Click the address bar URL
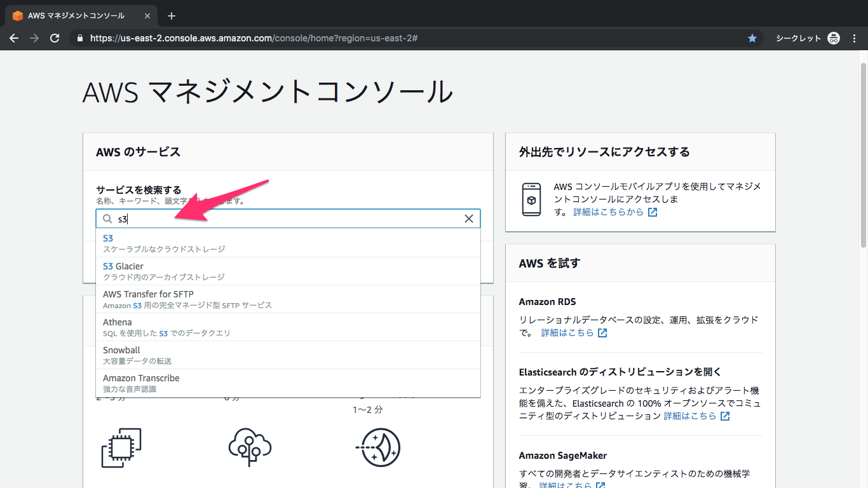 [254, 38]
